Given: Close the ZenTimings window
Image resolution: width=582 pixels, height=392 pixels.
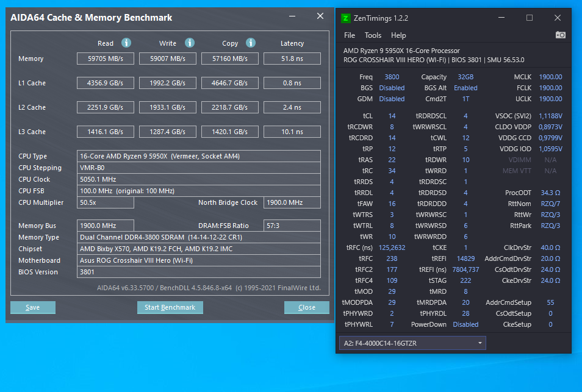Looking at the screenshot, I should coord(557,18).
